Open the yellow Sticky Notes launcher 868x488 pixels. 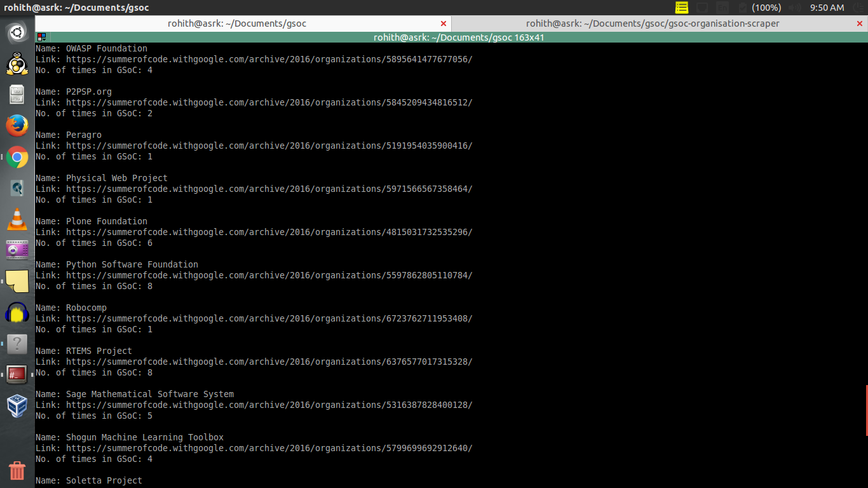click(x=17, y=281)
